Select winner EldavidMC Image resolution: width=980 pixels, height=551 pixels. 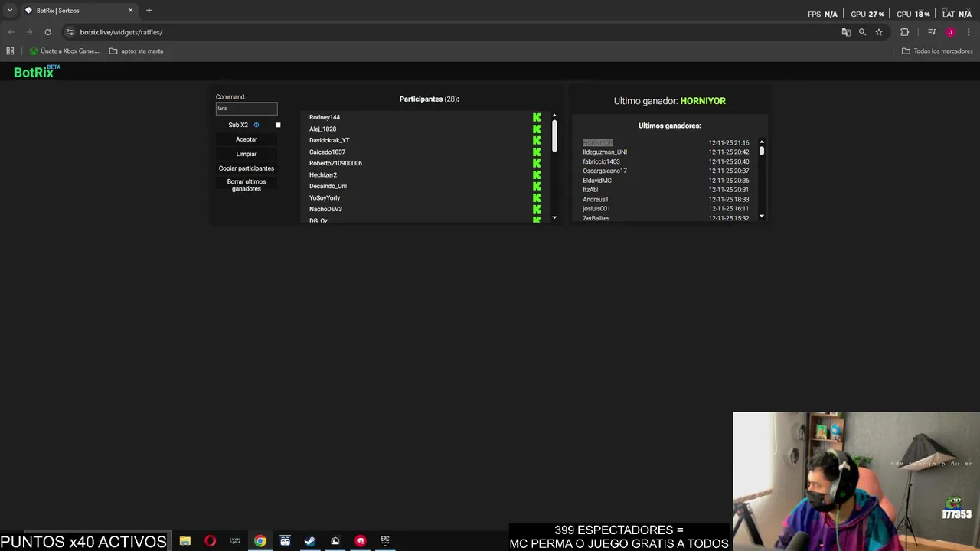[597, 181]
